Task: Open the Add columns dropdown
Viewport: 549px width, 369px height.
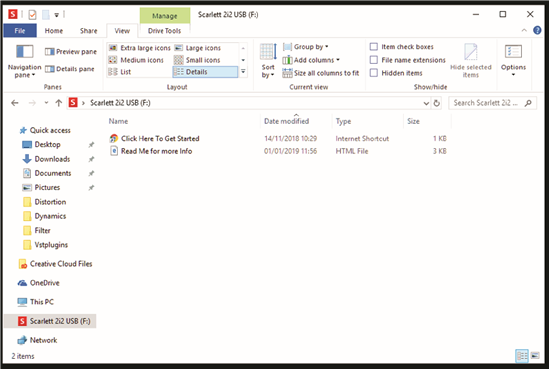Action: coord(311,60)
